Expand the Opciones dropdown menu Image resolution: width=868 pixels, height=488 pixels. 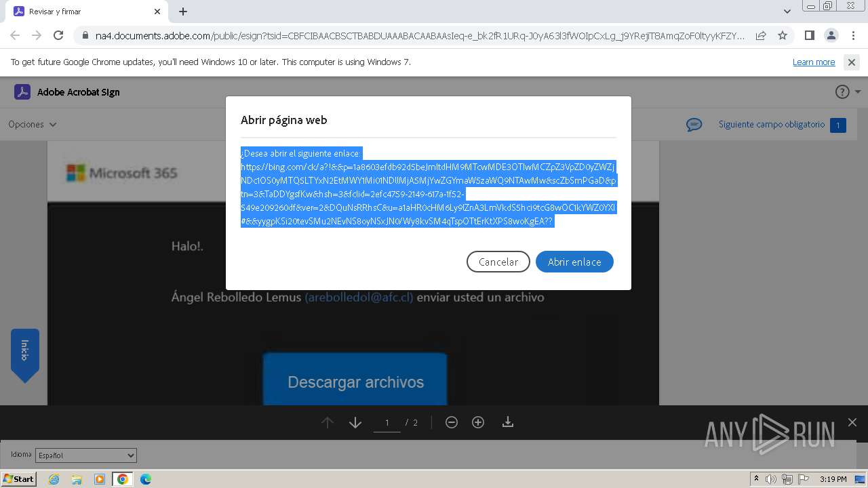[x=33, y=124]
